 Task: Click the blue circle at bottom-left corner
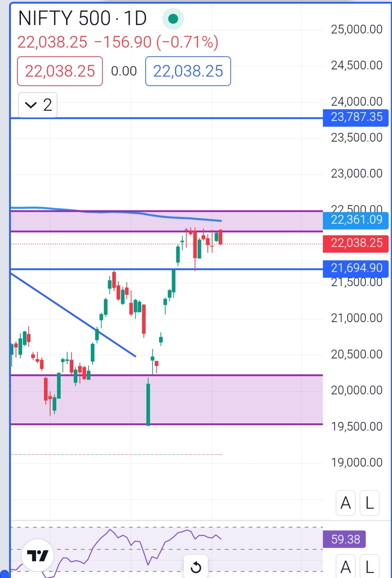(x=4, y=574)
